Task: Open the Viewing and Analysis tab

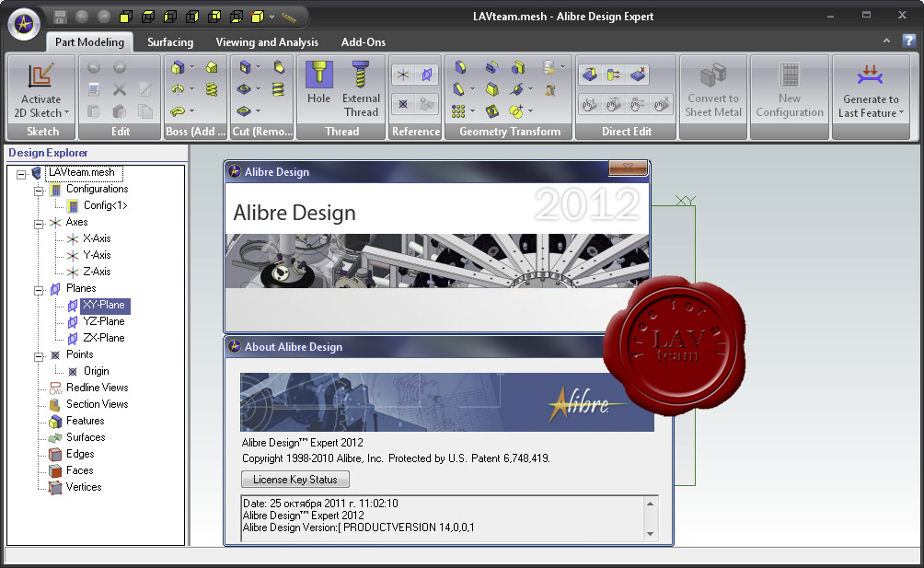Action: point(267,41)
